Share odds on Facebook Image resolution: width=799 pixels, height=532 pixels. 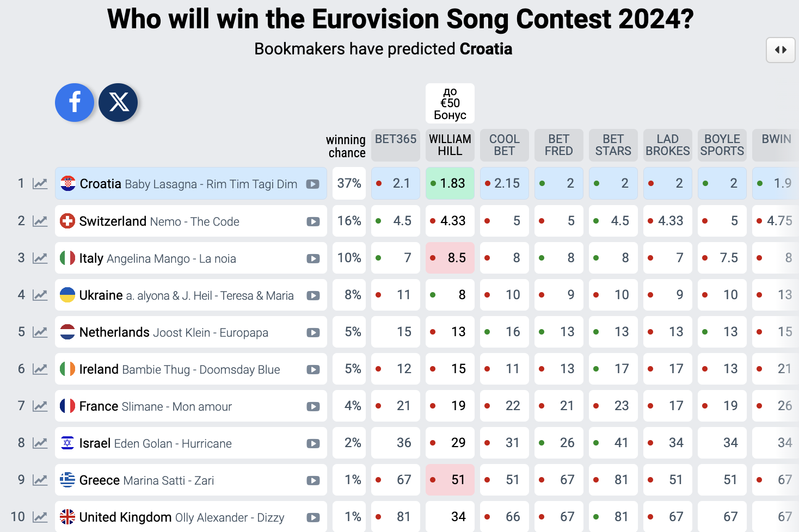pyautogui.click(x=75, y=102)
